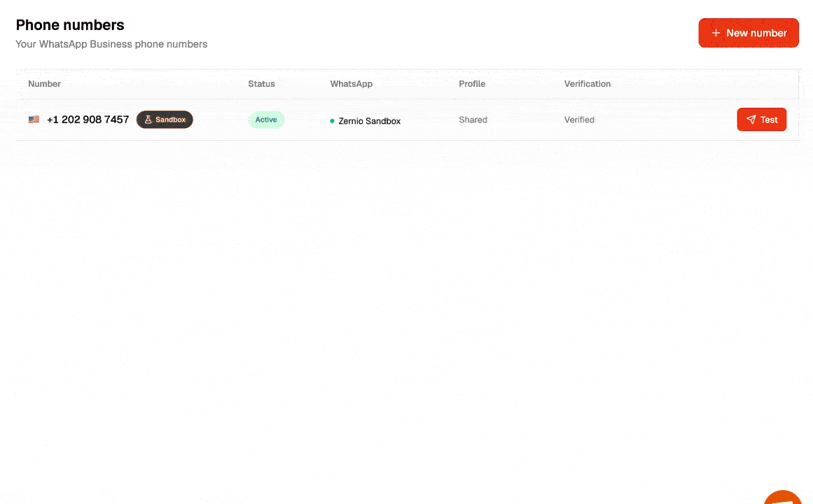
Task: Click the Verification column header
Action: coord(588,83)
